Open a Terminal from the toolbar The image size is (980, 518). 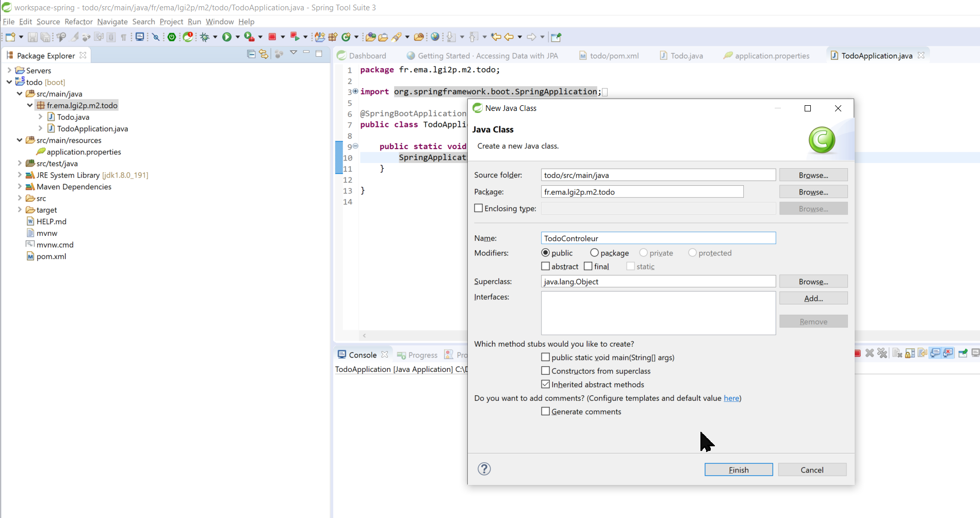139,37
